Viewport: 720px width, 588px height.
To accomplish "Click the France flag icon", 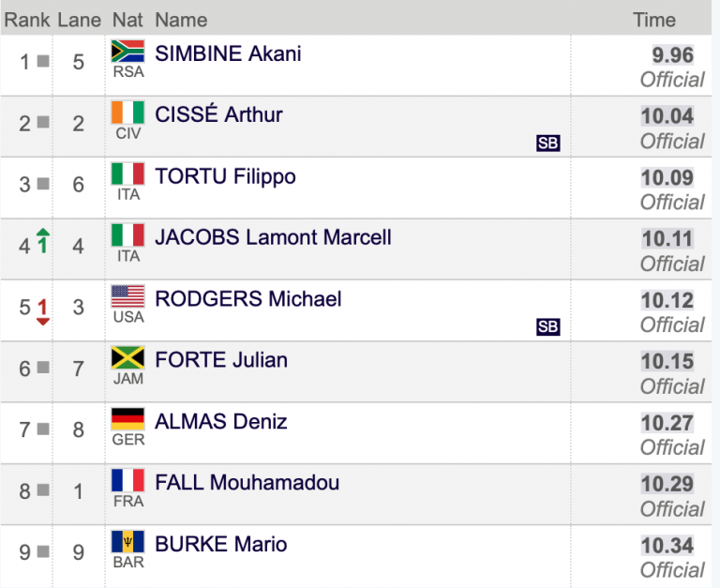I will [x=127, y=480].
